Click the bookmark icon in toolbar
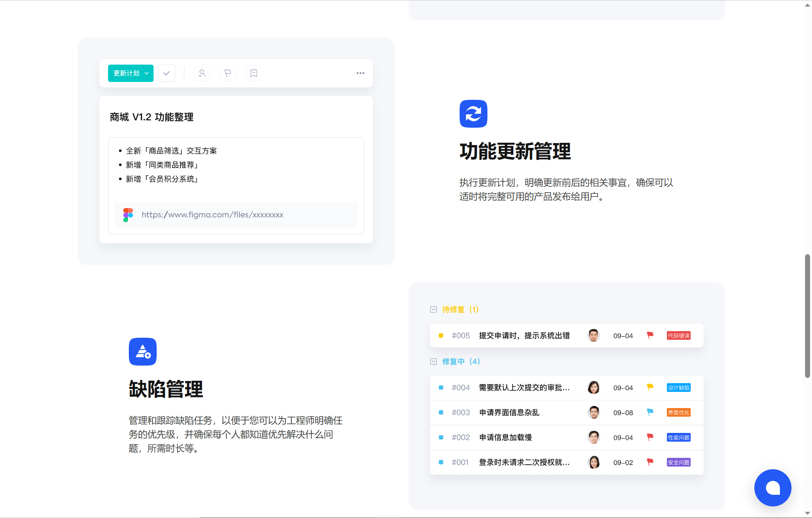The width and height of the screenshot is (812, 518). [254, 73]
